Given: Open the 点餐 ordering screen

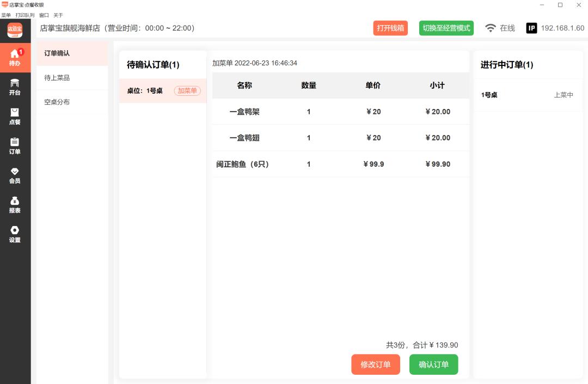Looking at the screenshot, I should coord(15,116).
